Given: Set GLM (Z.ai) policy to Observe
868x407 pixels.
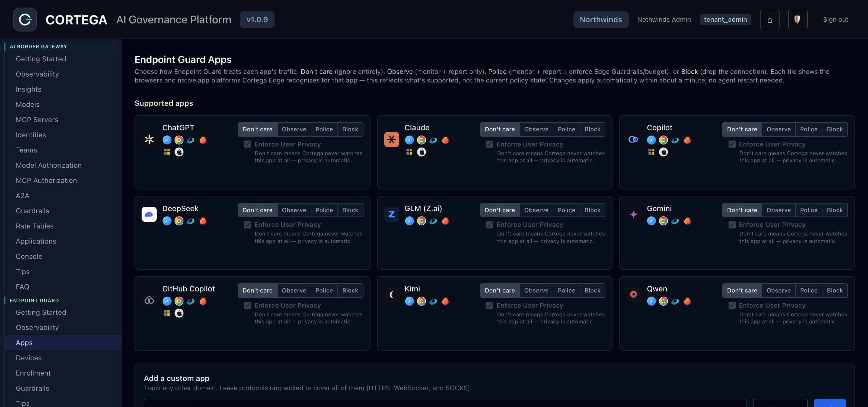Looking at the screenshot, I should coord(536,210).
